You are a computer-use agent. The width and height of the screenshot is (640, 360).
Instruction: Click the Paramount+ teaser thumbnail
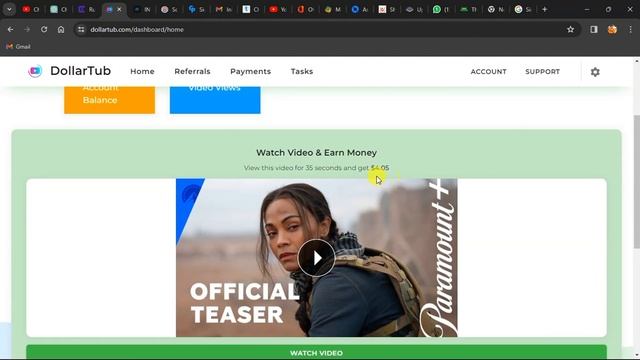317,258
